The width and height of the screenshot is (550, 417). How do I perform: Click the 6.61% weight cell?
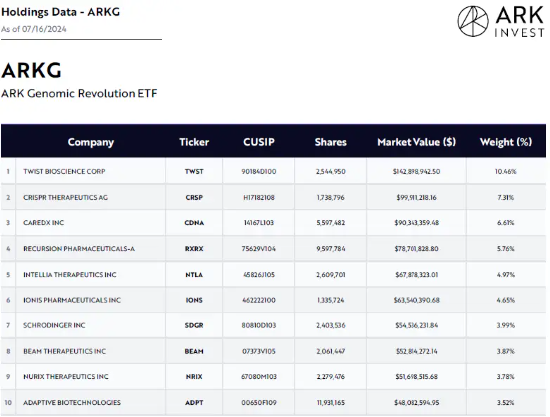tap(506, 223)
